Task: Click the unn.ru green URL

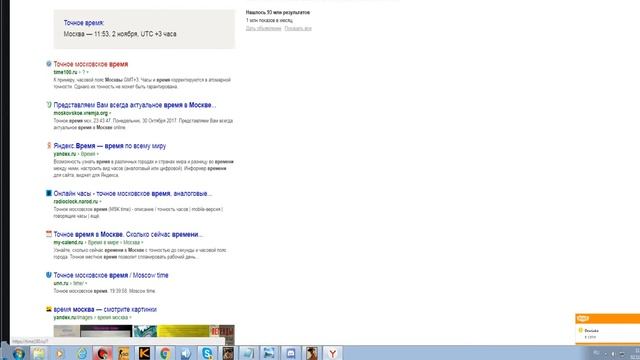Action: (61, 283)
